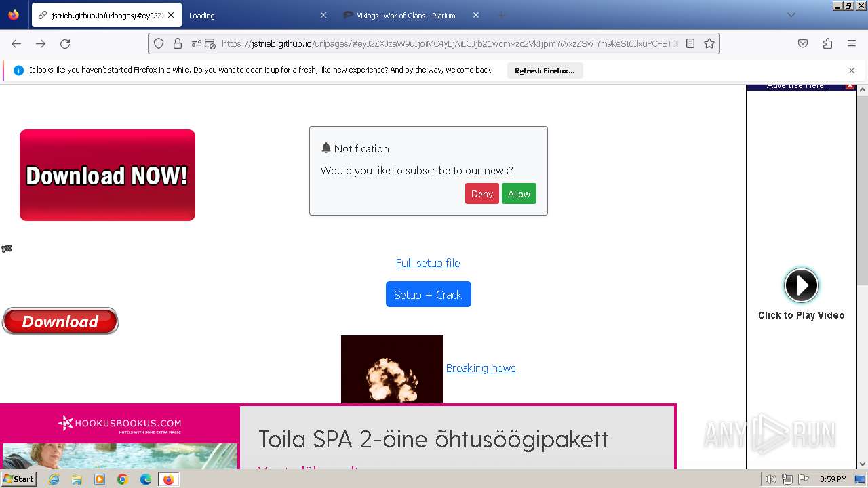The height and width of the screenshot is (488, 868).
Task: Open the network tray icon
Action: pyautogui.click(x=787, y=479)
